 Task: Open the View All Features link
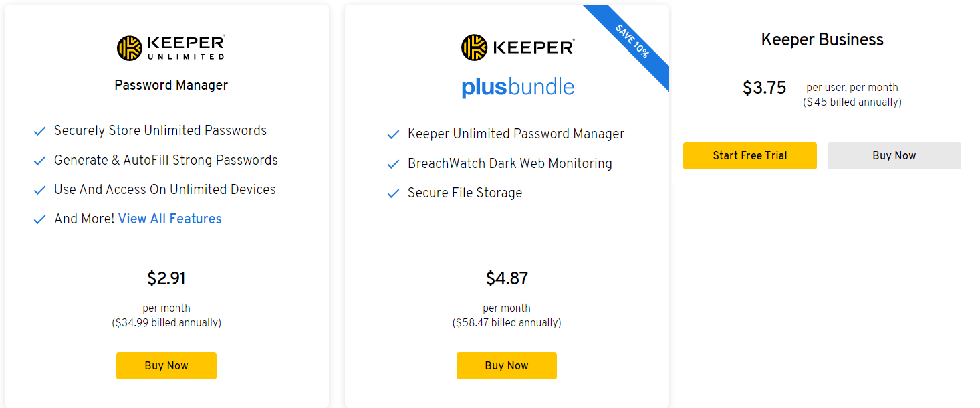[170, 219]
